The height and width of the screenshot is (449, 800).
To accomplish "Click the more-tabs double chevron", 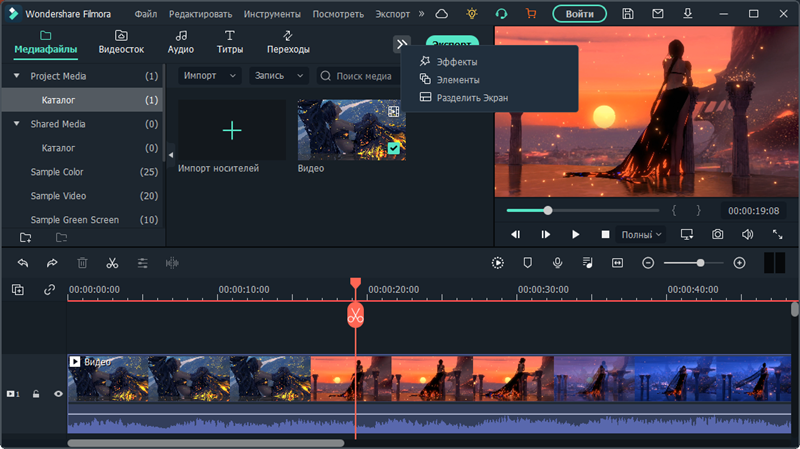I will [402, 44].
